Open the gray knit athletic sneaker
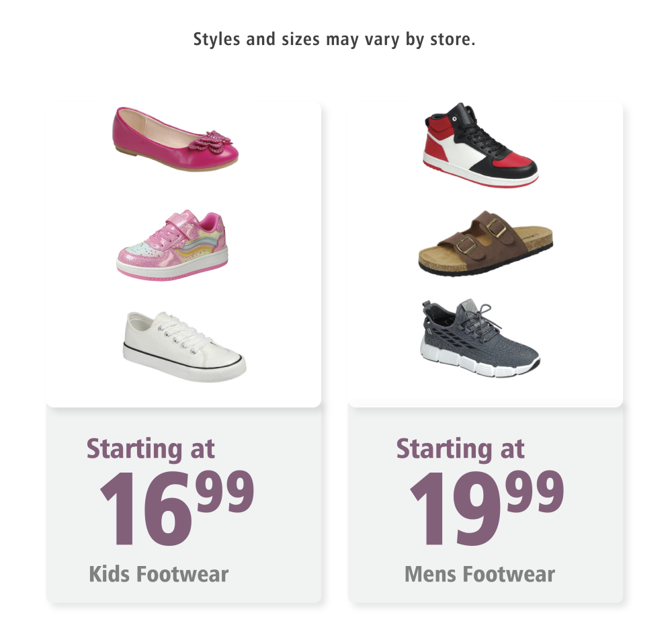This screenshot has width=672, height=642. coord(480,337)
